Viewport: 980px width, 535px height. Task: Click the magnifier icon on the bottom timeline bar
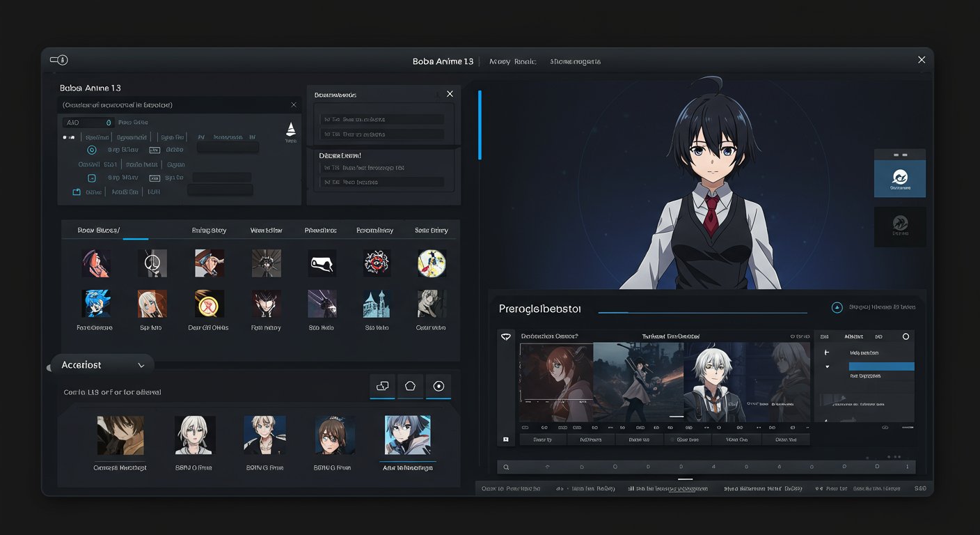coord(506,466)
